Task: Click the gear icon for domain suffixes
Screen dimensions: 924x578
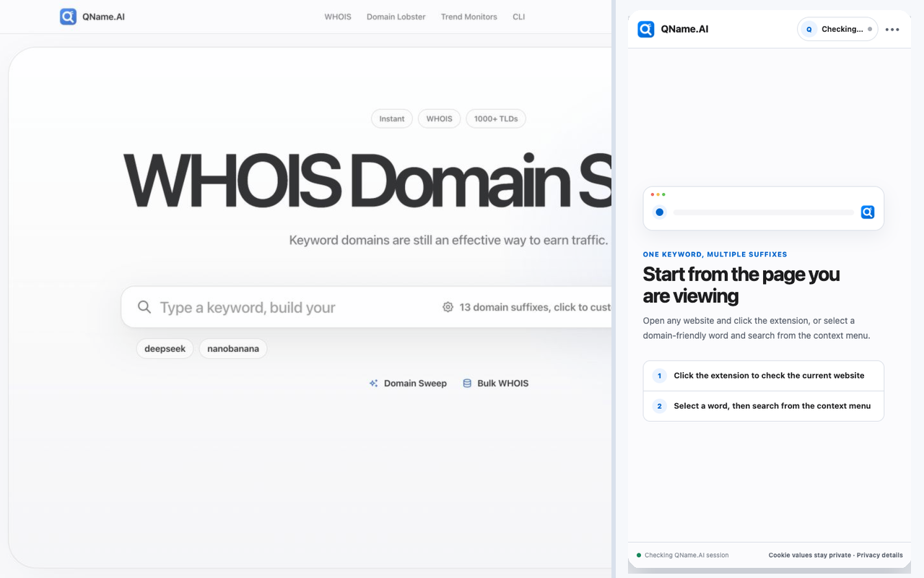Action: 448,307
